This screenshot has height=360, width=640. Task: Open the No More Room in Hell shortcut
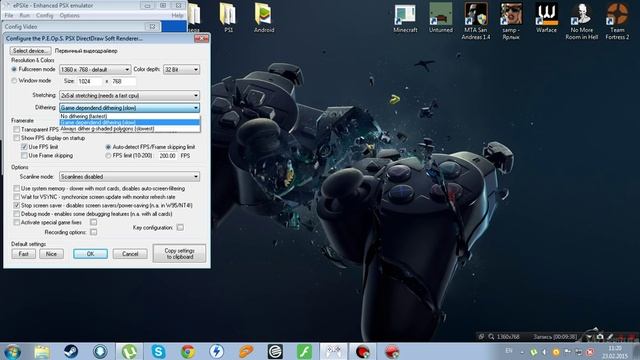(582, 20)
